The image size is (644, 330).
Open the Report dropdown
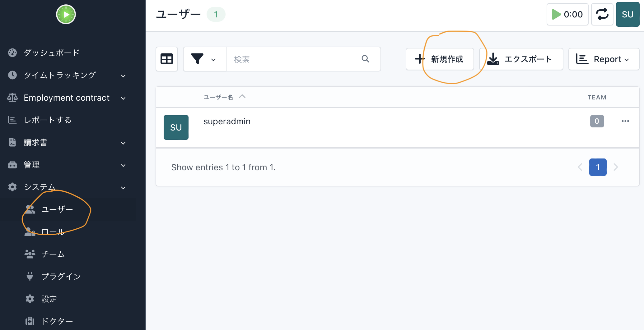[604, 59]
